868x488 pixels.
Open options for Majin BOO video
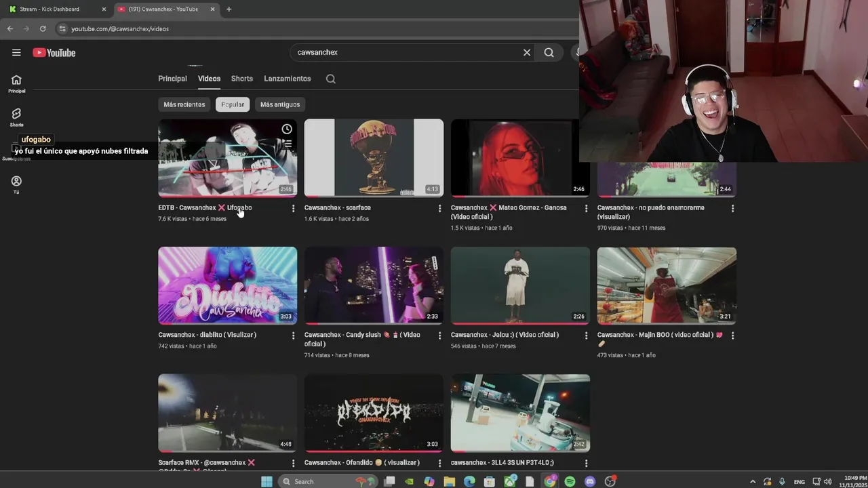(732, 335)
